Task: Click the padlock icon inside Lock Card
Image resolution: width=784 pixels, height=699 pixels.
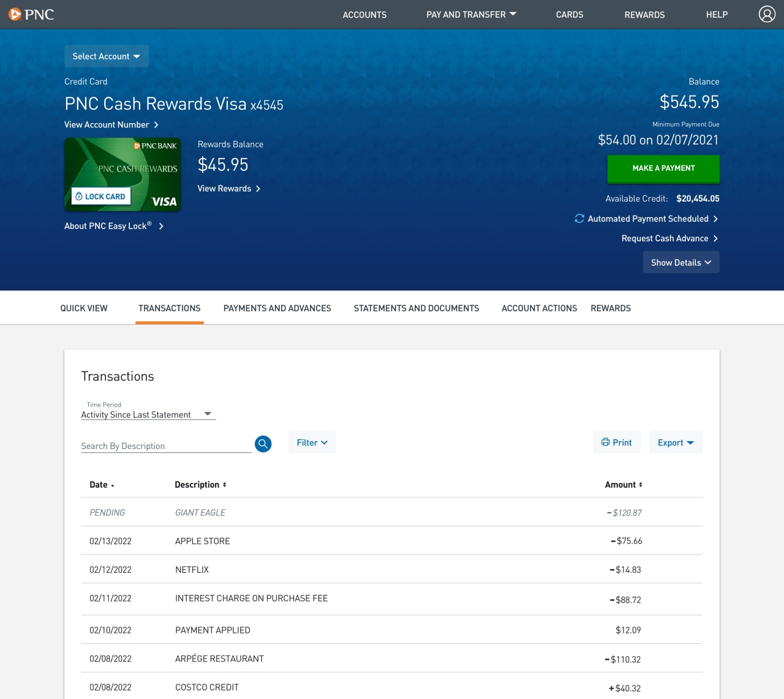Action: pyautogui.click(x=80, y=196)
